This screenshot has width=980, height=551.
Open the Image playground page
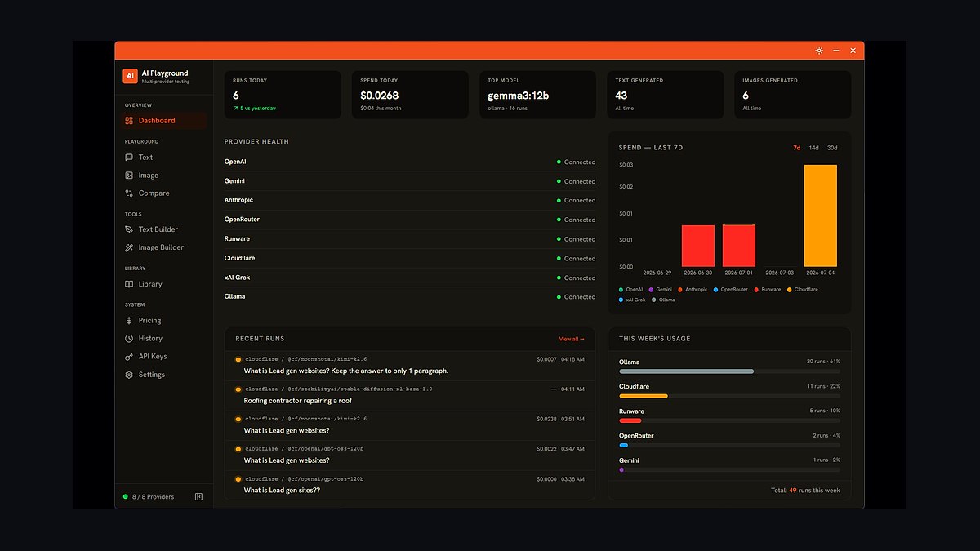pyautogui.click(x=163, y=176)
